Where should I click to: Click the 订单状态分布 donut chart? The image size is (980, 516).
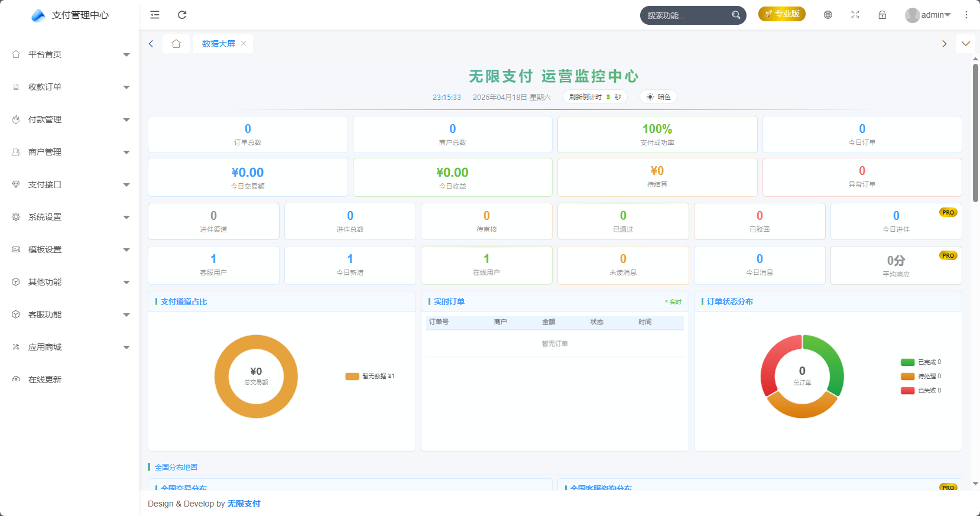(802, 377)
